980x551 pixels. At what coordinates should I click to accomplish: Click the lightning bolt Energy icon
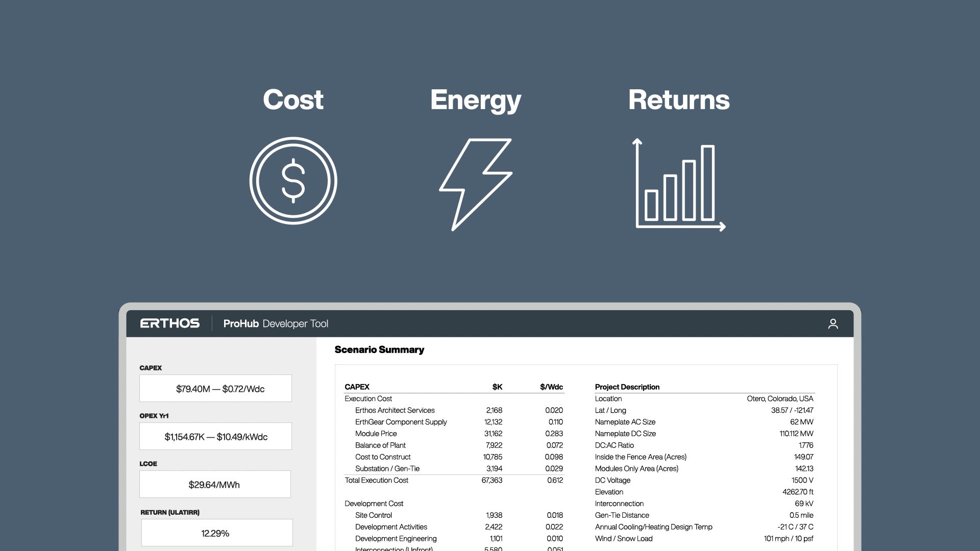[475, 184]
